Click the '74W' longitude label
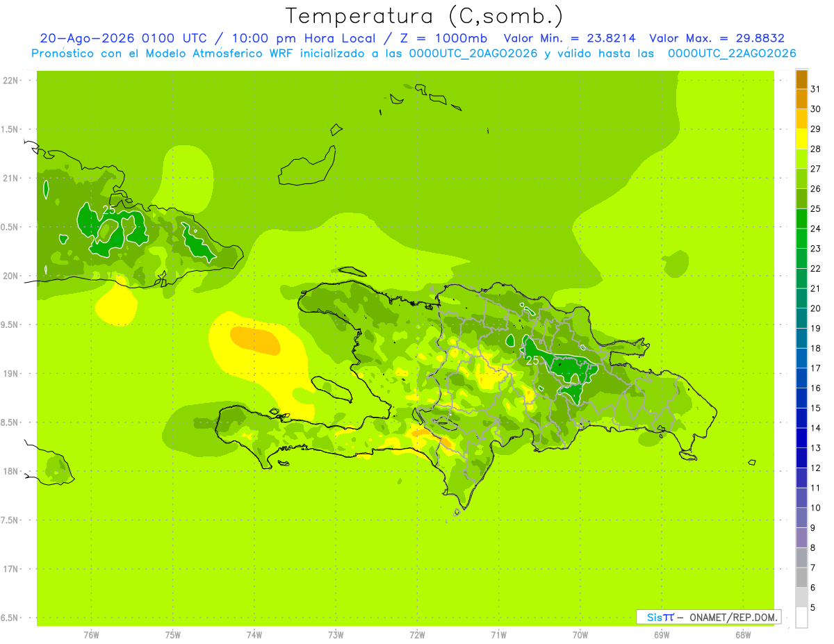834x644 pixels. 254,635
